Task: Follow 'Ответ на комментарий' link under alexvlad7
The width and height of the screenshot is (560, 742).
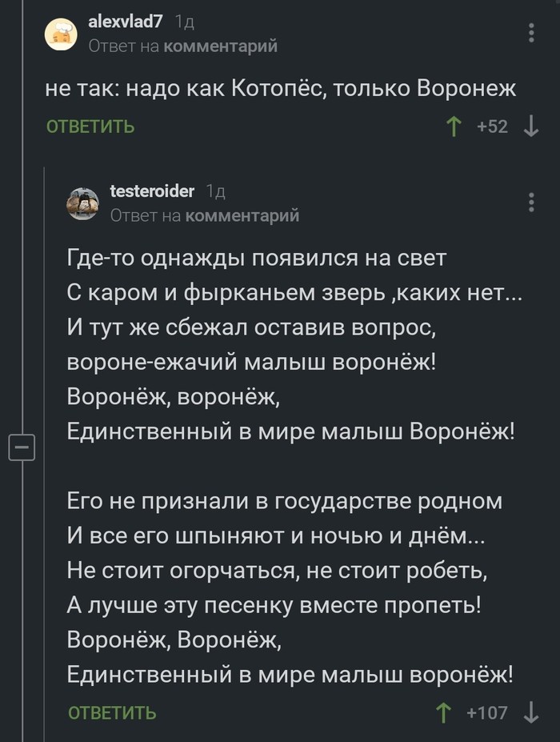Action: coord(182,46)
